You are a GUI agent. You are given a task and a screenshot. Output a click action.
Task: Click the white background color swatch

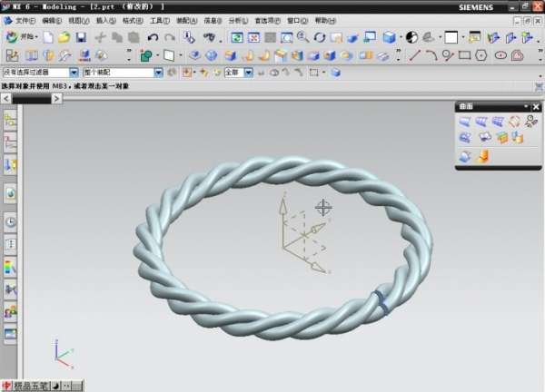coord(451,37)
